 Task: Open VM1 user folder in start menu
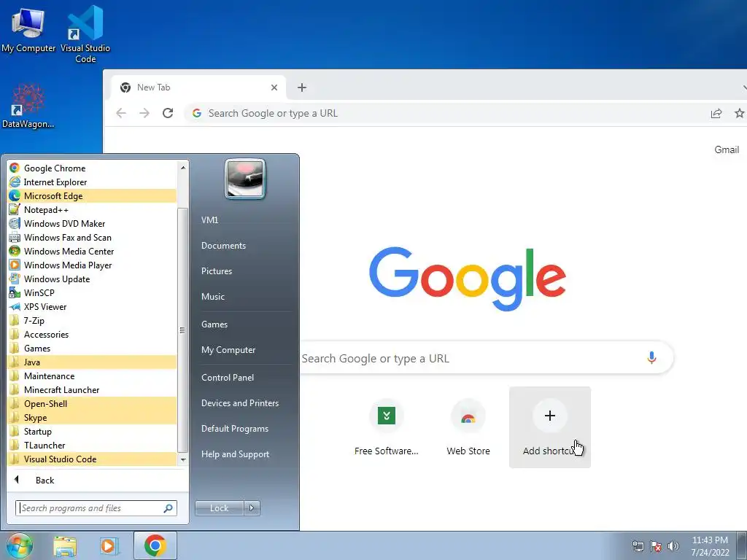[245, 220]
